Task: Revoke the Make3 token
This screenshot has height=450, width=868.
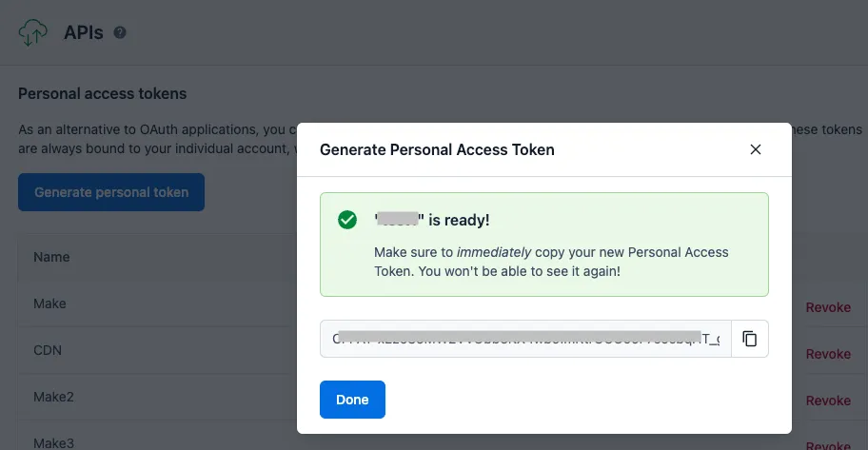Action: click(x=828, y=444)
